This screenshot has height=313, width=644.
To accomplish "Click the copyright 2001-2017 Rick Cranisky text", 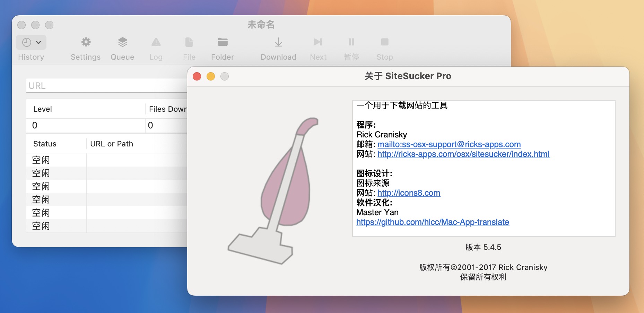I will (483, 267).
